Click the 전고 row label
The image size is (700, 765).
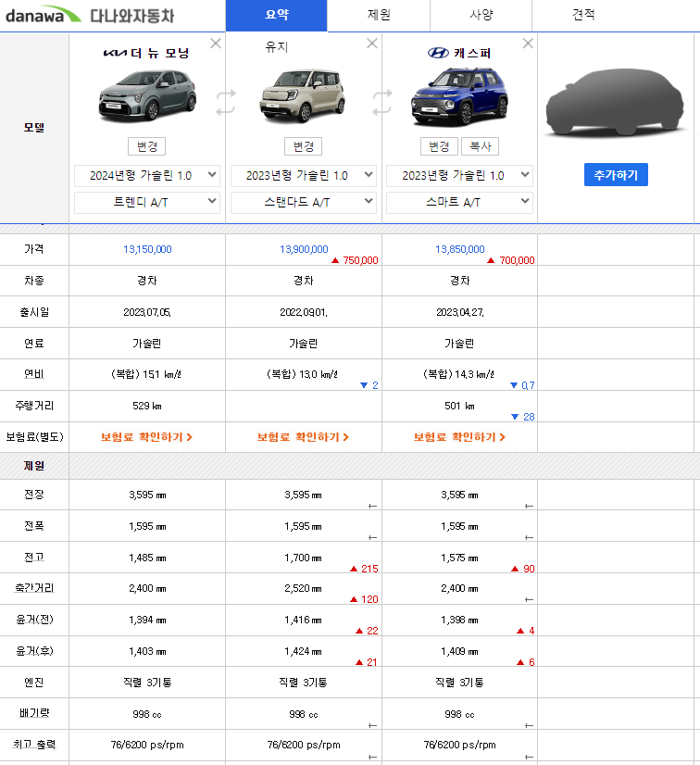pyautogui.click(x=34, y=558)
